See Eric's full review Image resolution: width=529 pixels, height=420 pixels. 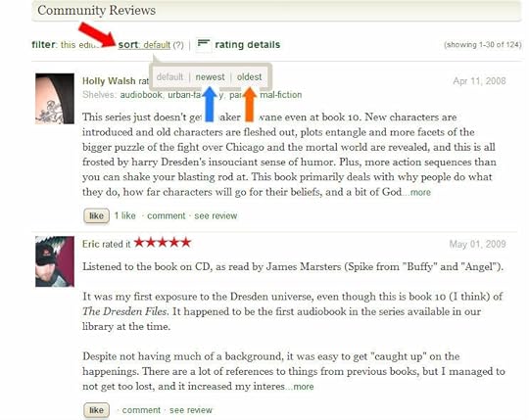[191, 410]
